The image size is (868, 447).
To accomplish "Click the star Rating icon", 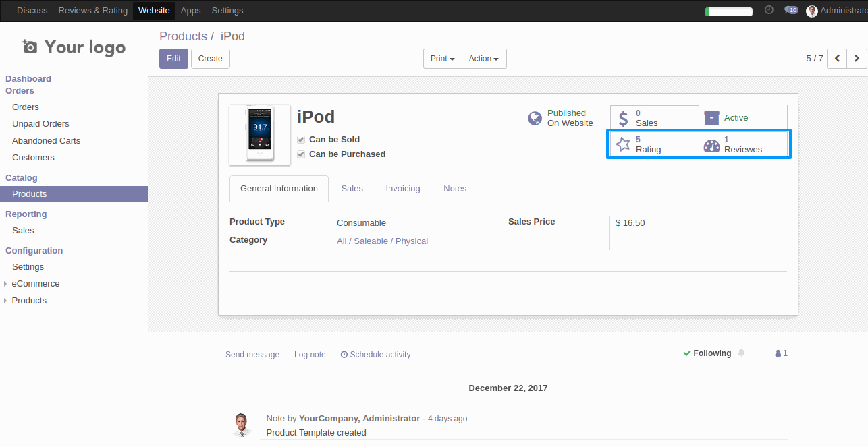I will point(624,144).
